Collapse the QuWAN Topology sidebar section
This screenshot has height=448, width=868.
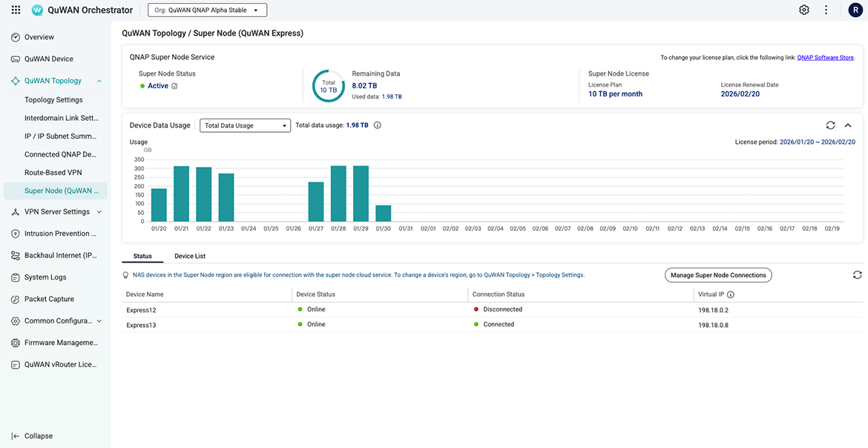click(x=99, y=81)
